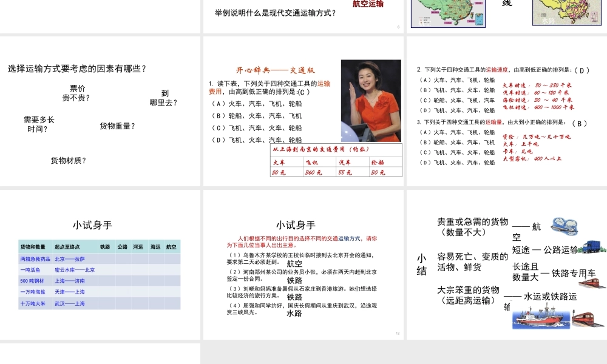The height and width of the screenshot is (364, 607).
Task: Select the text 铁路专用车
Action: pyautogui.click(x=574, y=274)
